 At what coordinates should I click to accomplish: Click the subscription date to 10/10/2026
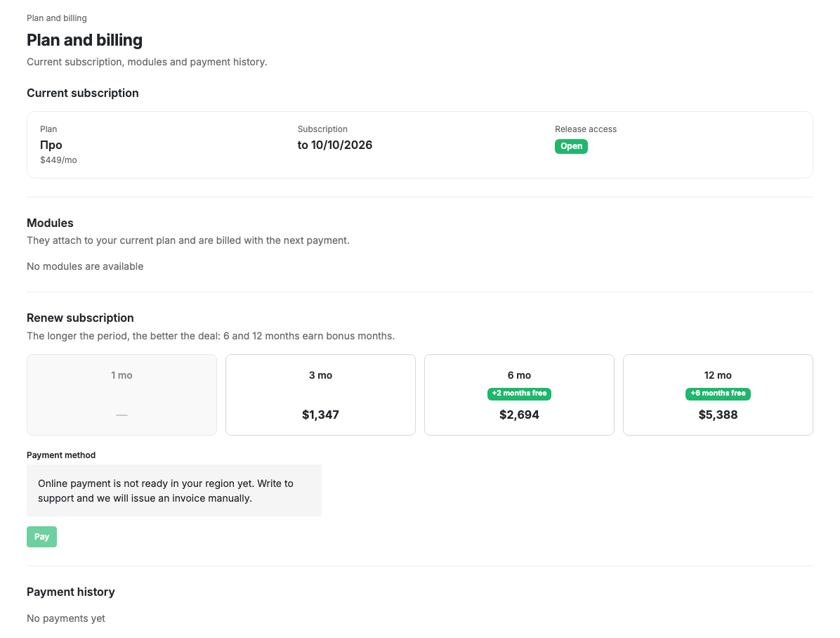pos(335,145)
